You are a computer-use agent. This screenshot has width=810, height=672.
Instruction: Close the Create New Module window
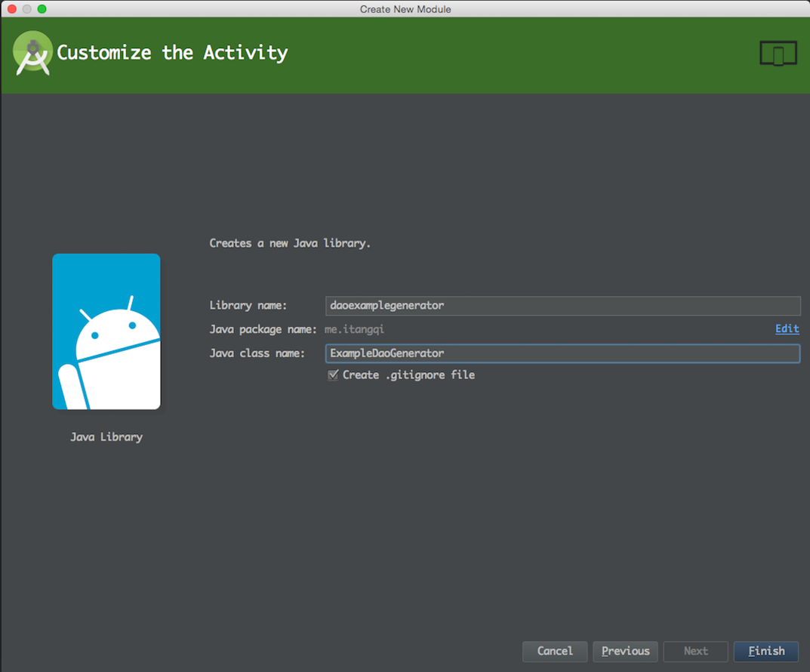(11, 9)
